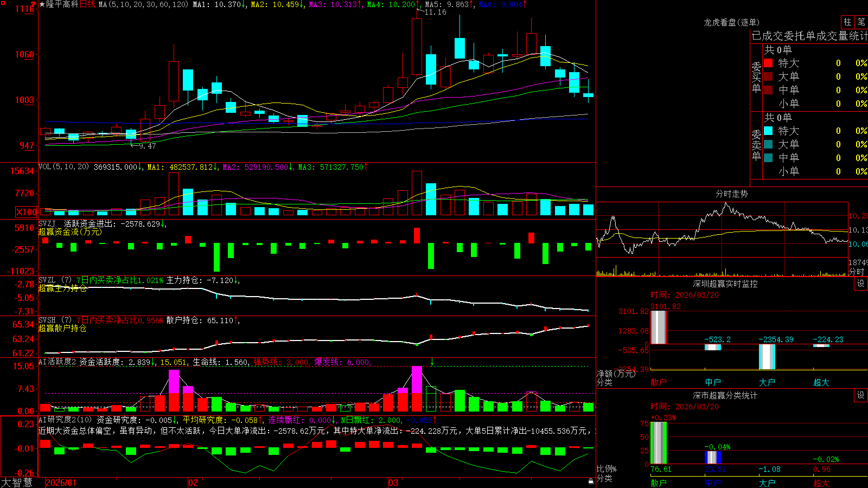This screenshot has width=868, height=488.
Task: Click the 超赢主力持仓 legend
Action: pos(62,288)
